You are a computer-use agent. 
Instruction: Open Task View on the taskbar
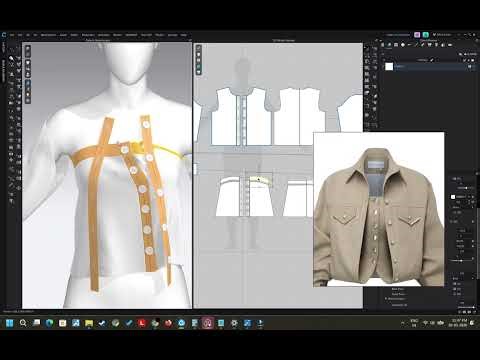click(x=36, y=323)
